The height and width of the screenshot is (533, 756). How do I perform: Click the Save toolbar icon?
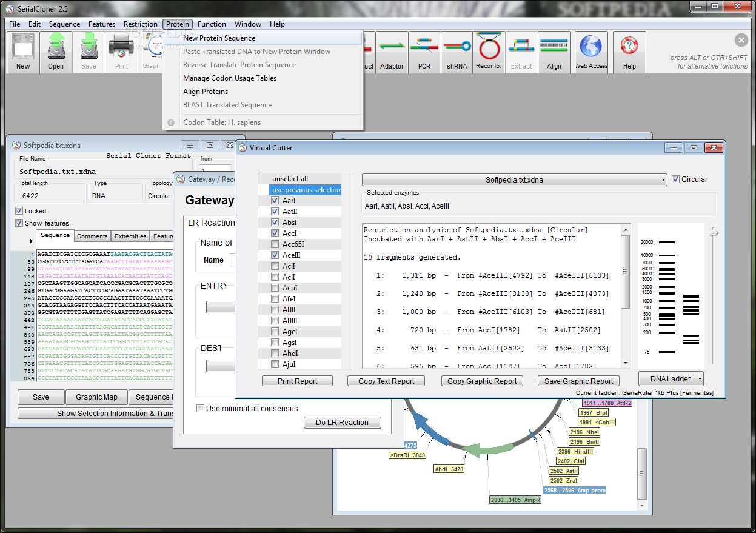point(89,52)
